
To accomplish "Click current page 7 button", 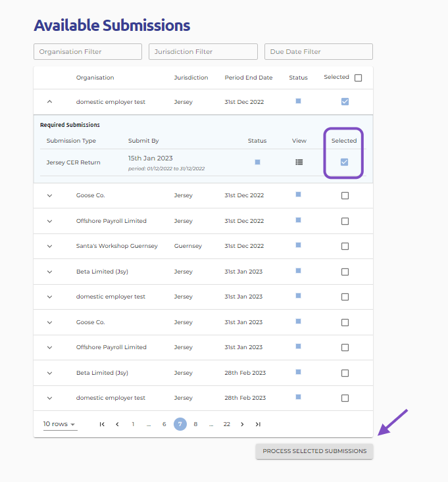I will click(180, 424).
